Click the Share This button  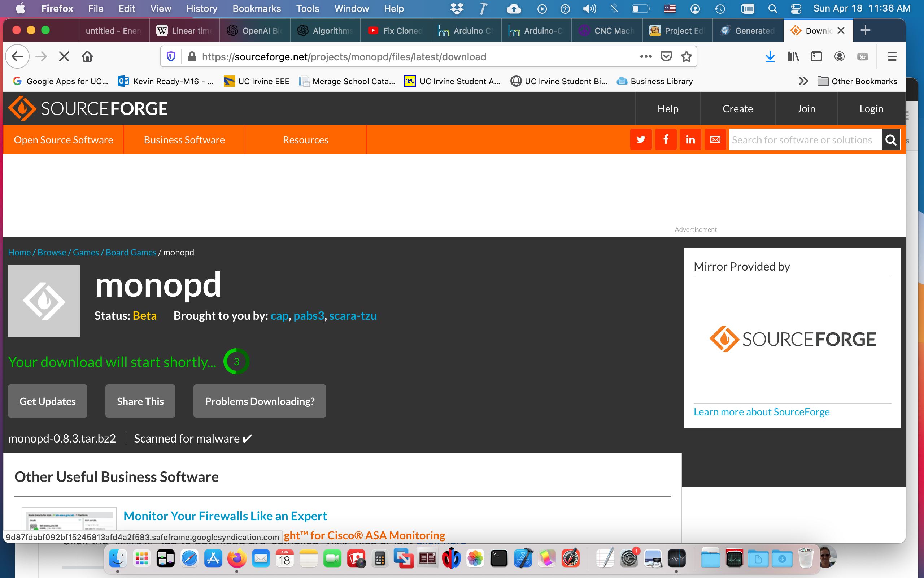pyautogui.click(x=140, y=401)
